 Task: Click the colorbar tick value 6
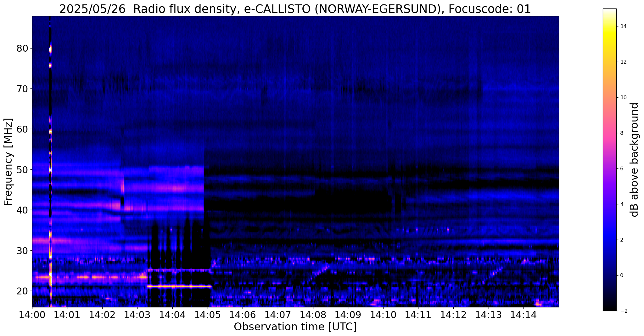click(621, 169)
